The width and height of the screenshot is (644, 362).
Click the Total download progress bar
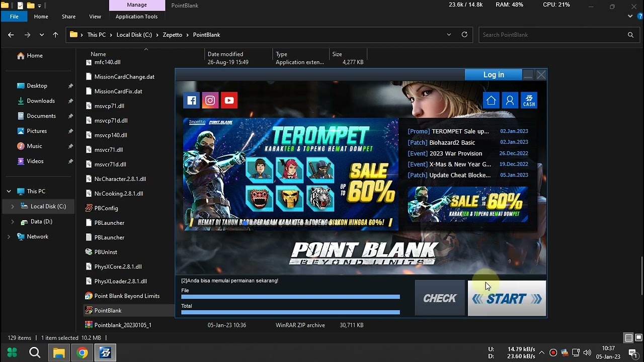[290, 312]
